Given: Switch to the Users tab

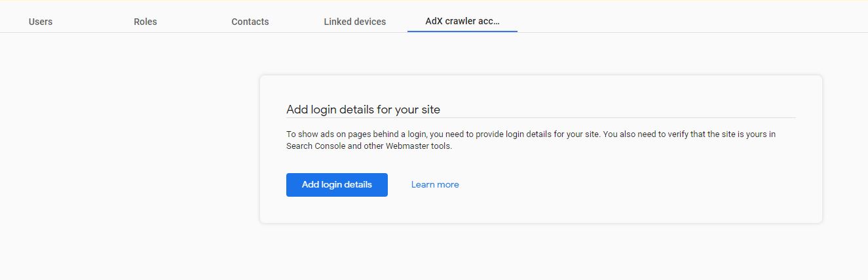Looking at the screenshot, I should click(41, 22).
